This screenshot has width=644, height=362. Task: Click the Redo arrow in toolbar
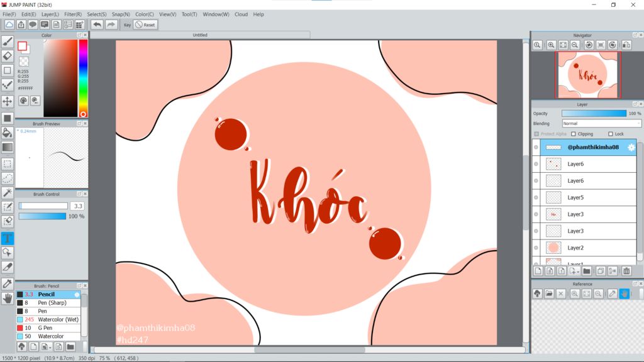[111, 25]
